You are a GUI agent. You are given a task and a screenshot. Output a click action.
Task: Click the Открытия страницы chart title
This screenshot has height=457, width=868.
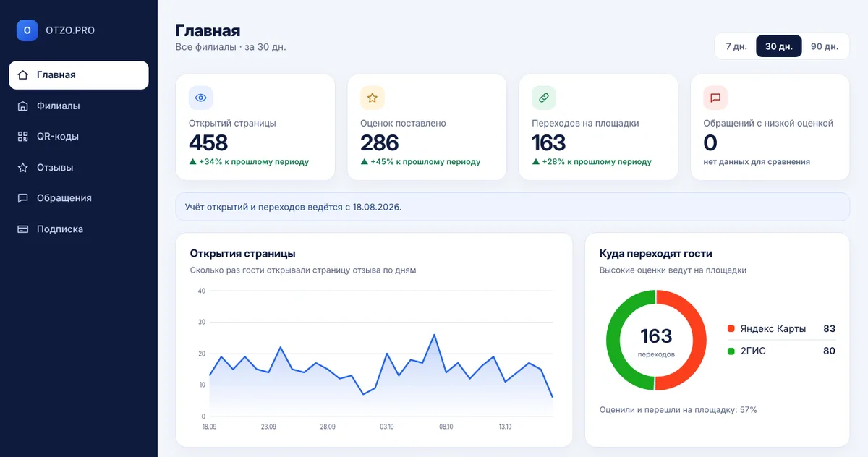coord(243,254)
